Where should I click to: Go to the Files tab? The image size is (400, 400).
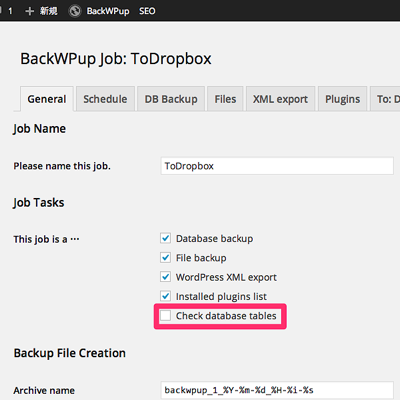(225, 99)
